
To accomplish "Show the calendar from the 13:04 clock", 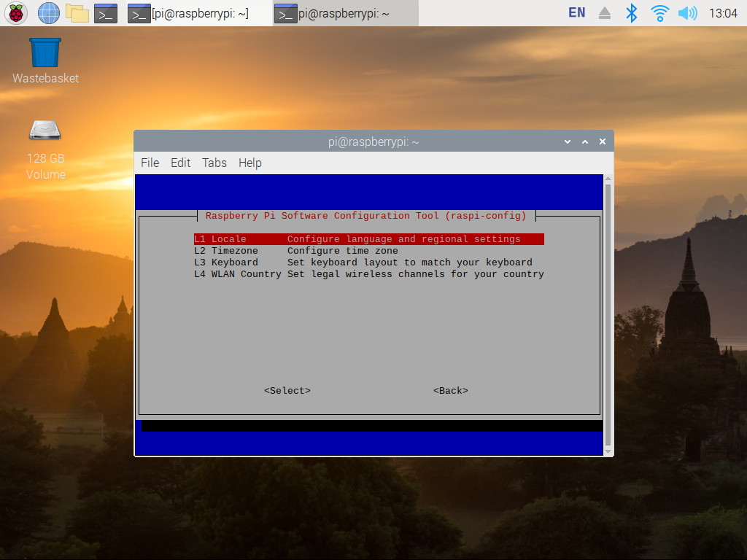I will click(x=723, y=13).
